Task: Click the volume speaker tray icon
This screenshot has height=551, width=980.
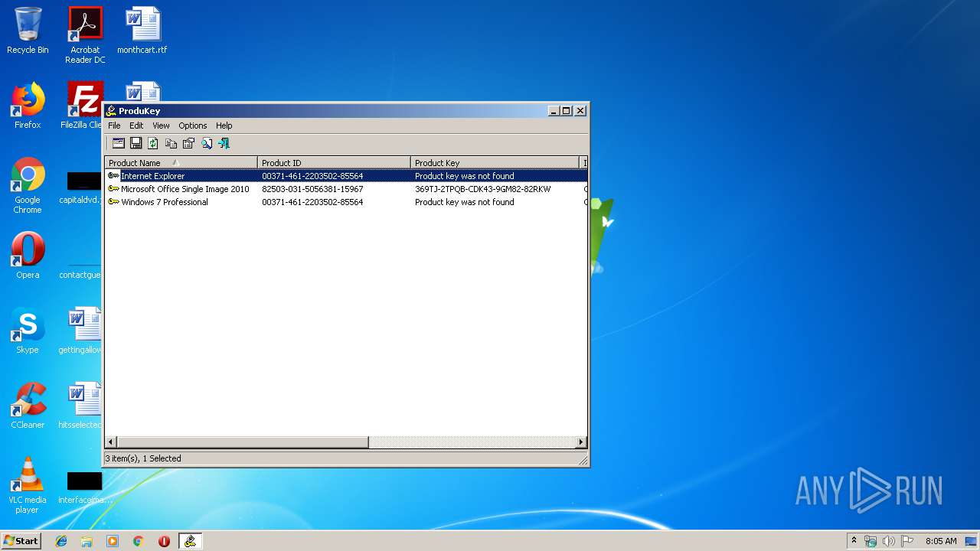Action: coord(888,541)
